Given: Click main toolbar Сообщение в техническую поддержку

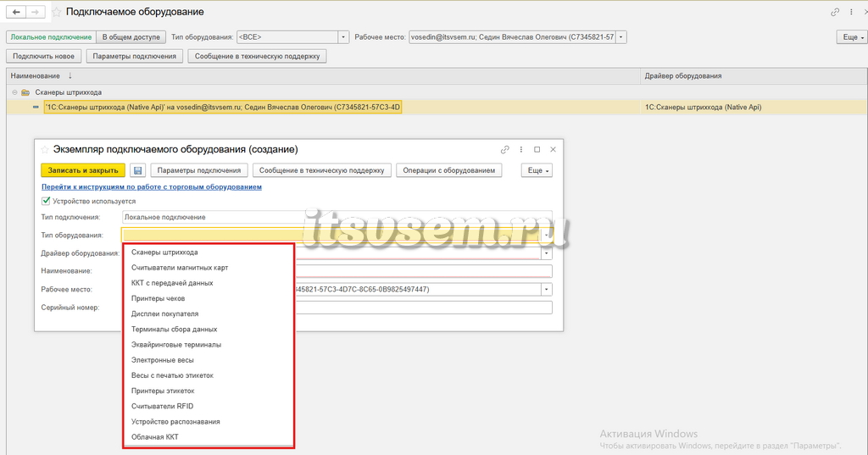Looking at the screenshot, I should click(x=258, y=56).
